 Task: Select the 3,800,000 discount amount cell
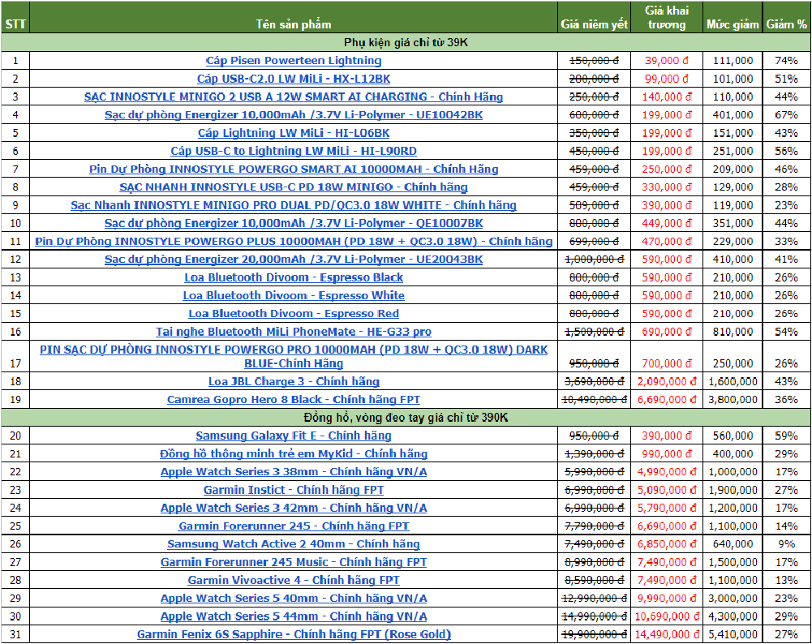(733, 400)
